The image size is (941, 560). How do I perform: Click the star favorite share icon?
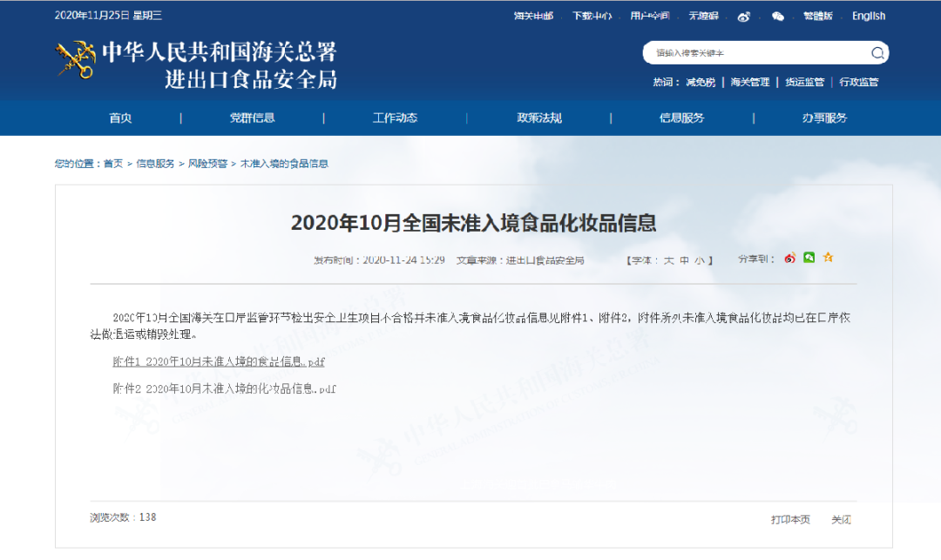(829, 258)
